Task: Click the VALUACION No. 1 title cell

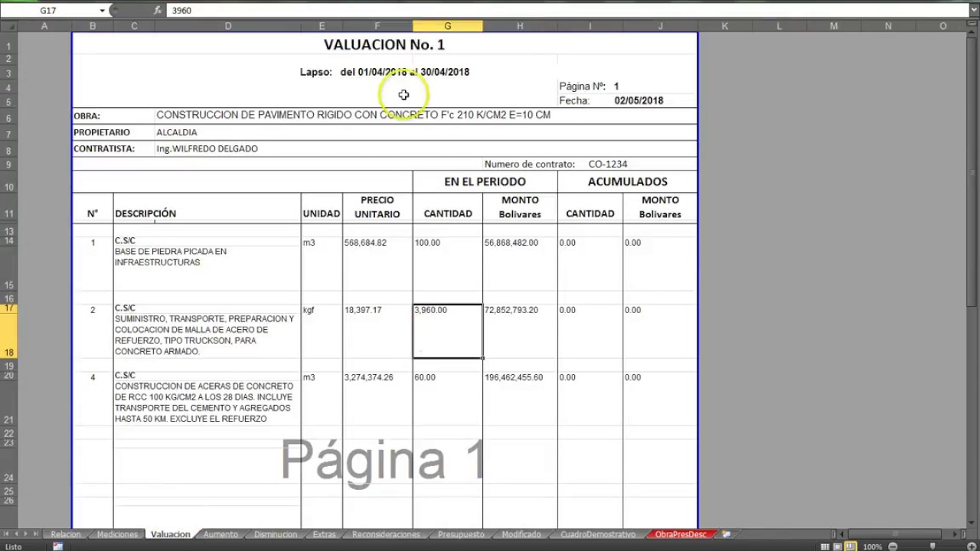Action: click(x=384, y=44)
